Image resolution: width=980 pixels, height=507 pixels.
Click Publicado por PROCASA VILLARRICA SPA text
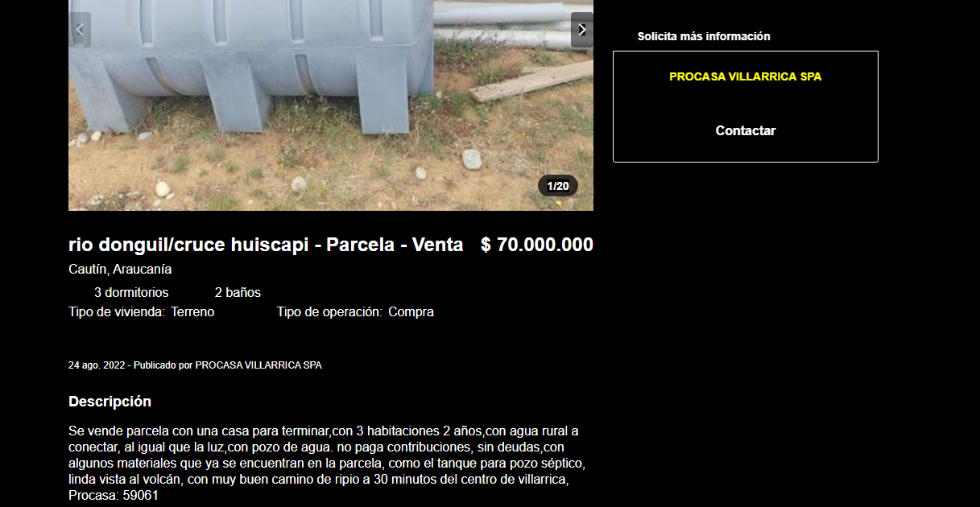click(228, 365)
